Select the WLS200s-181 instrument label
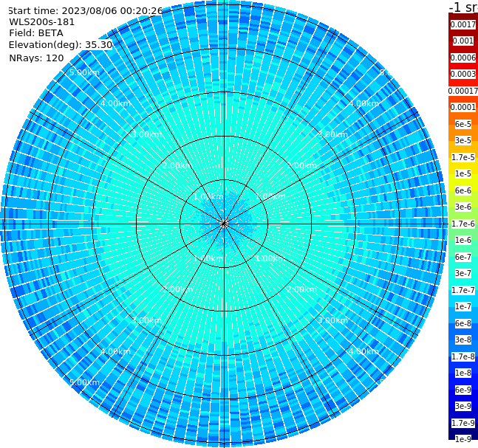478x448 pixels. point(42,22)
